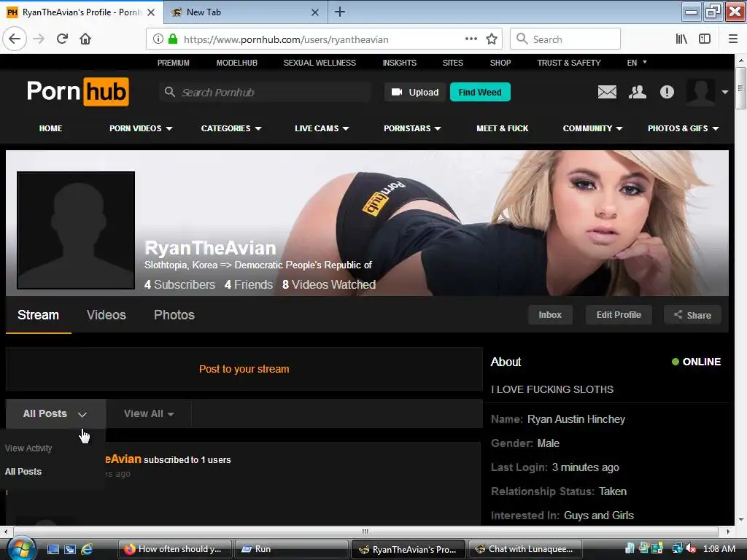Click the browser Search box

coord(565,39)
